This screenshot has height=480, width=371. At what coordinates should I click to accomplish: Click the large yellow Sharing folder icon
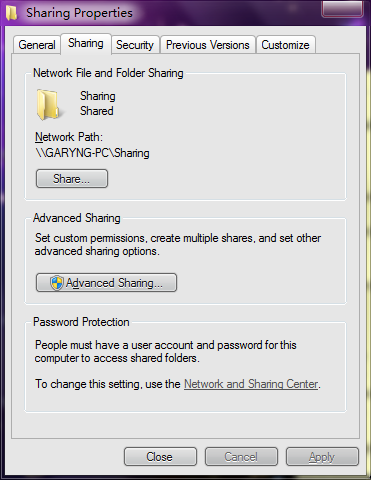click(48, 105)
